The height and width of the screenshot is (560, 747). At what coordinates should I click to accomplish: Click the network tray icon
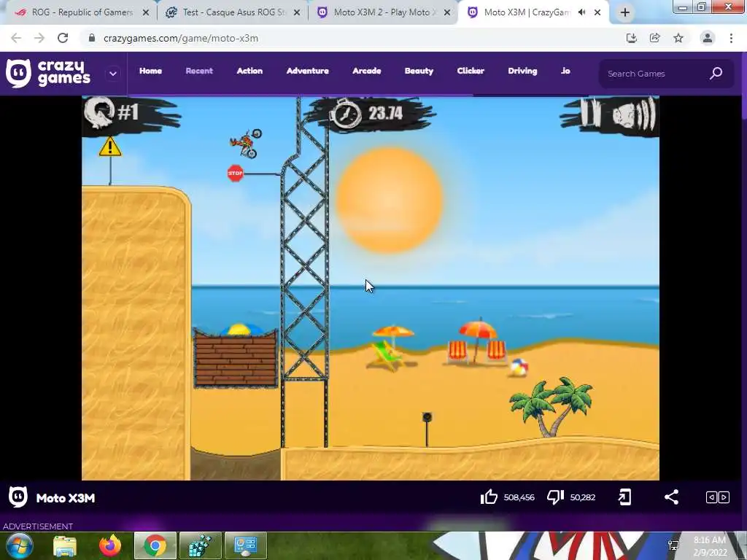(673, 545)
